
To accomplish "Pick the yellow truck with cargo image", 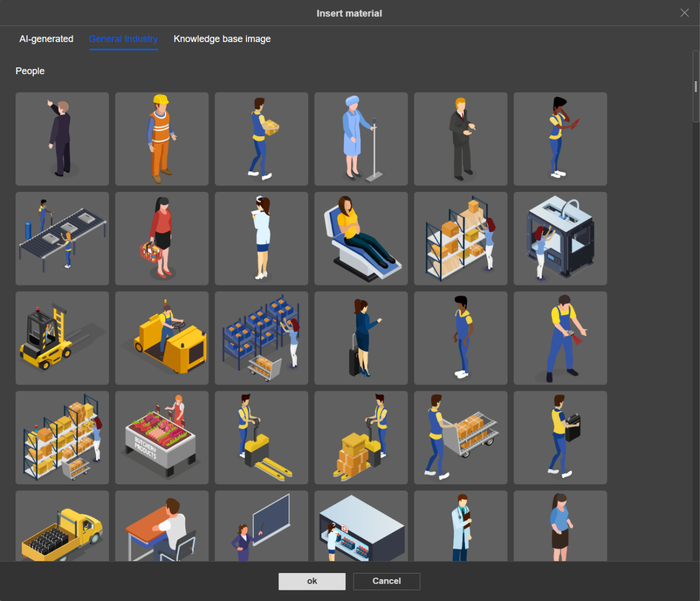I will 62,526.
